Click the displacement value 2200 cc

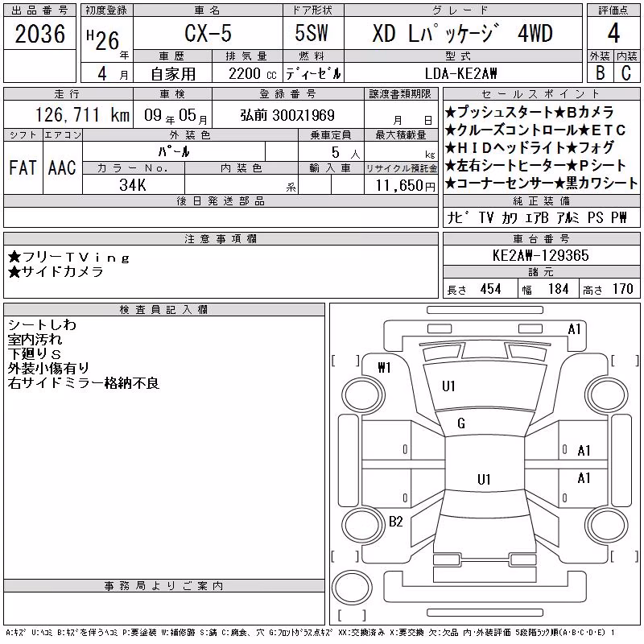pos(252,74)
